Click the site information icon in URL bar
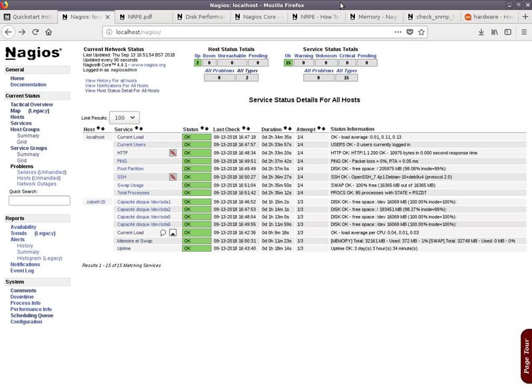This screenshot has height=392, width=532. (108, 32)
